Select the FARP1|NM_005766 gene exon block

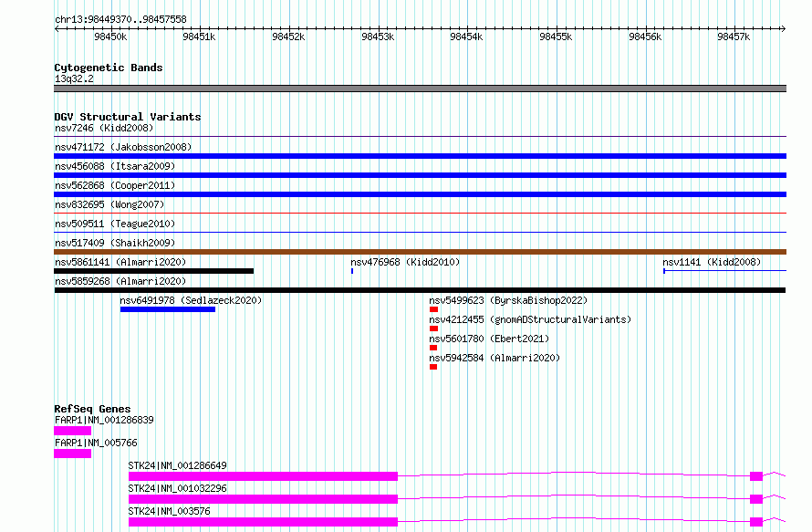[x=72, y=454]
